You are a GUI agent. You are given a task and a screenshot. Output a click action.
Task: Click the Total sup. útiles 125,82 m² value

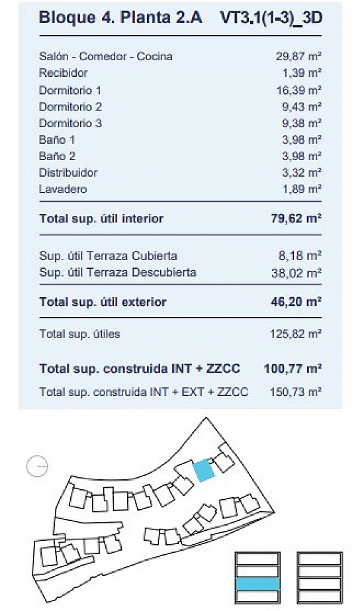tap(296, 334)
